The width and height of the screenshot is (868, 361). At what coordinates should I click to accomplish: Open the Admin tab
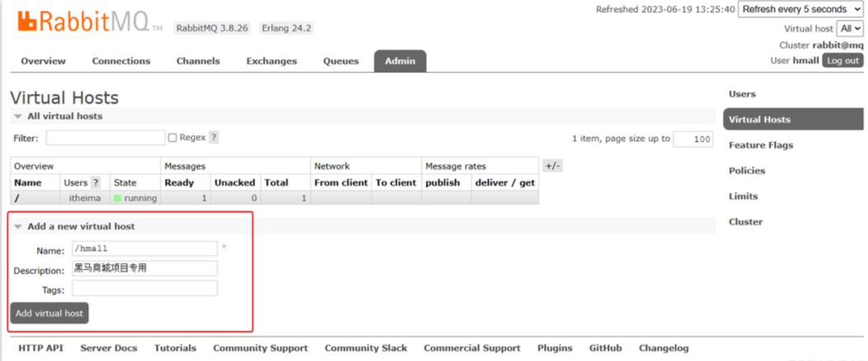tap(401, 61)
